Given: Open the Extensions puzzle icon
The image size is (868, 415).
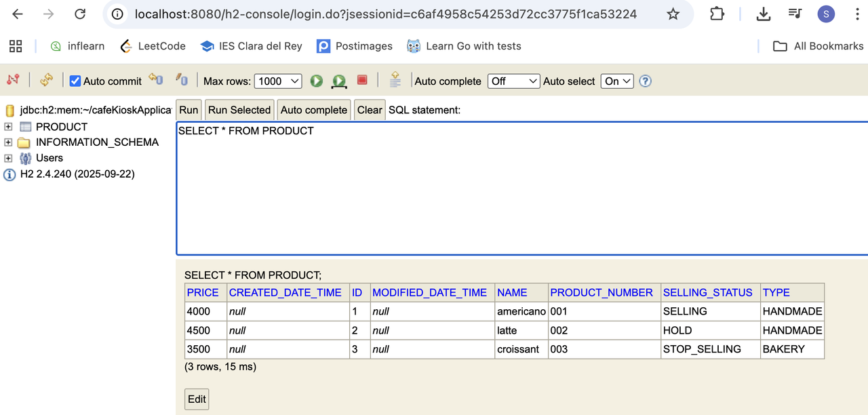Looking at the screenshot, I should (x=717, y=14).
